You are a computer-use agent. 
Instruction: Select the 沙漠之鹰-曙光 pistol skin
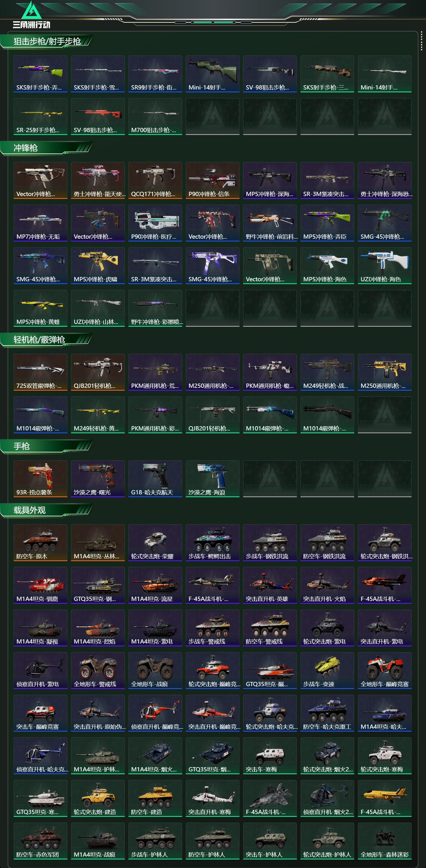coord(98,479)
